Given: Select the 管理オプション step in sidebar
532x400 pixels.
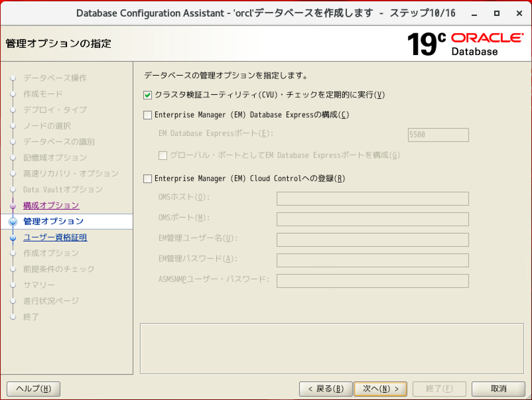Looking at the screenshot, I should [x=53, y=221].
